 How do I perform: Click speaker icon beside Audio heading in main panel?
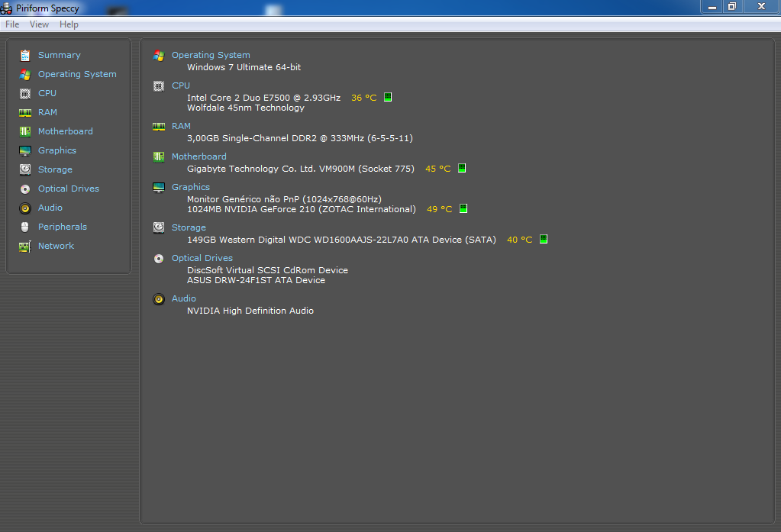point(159,299)
